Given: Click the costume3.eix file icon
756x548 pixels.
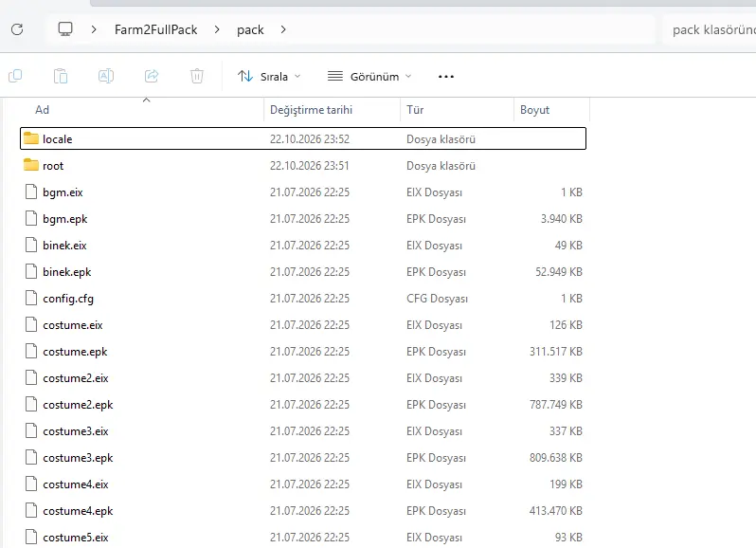Looking at the screenshot, I should click(31, 430).
